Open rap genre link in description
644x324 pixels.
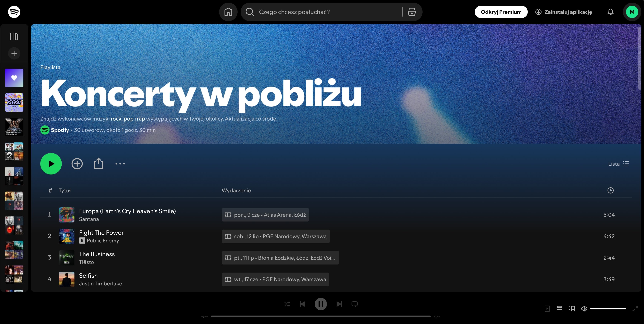pos(141,119)
